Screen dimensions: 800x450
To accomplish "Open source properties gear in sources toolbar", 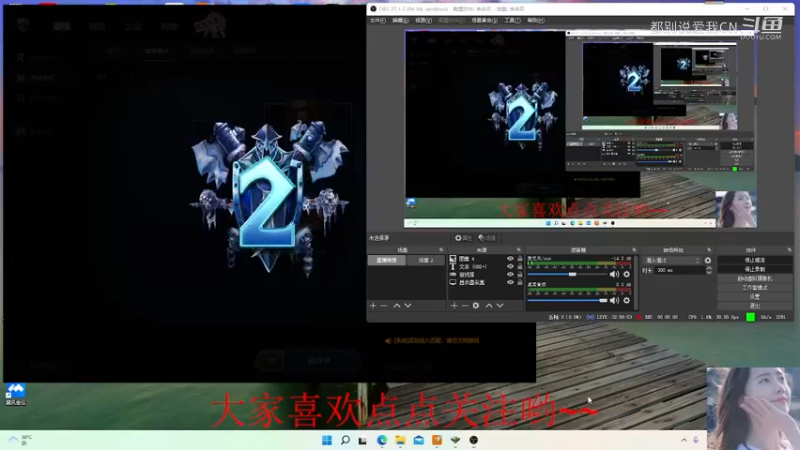I will pyautogui.click(x=476, y=306).
